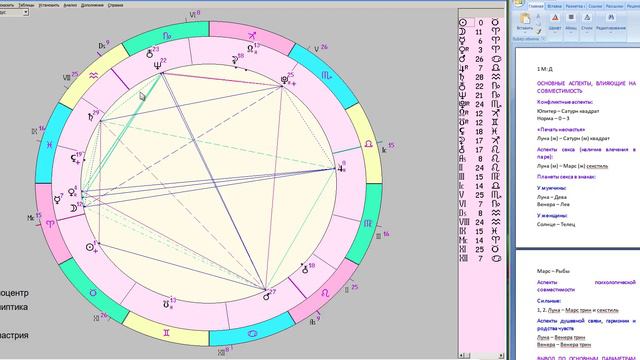Click the Gemini sign on the outer ring
This screenshot has width=640, height=360.
click(x=167, y=333)
